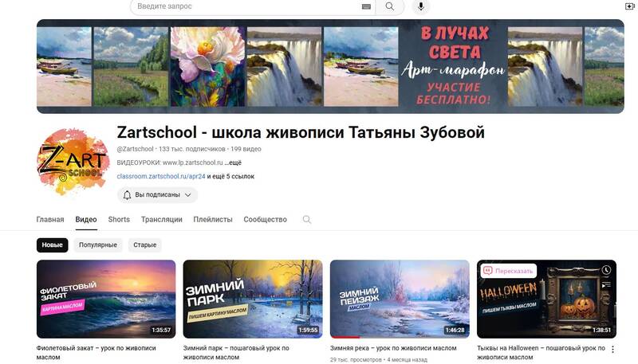
Task: Open Halloween video's three-dot menu
Action: [612, 349]
